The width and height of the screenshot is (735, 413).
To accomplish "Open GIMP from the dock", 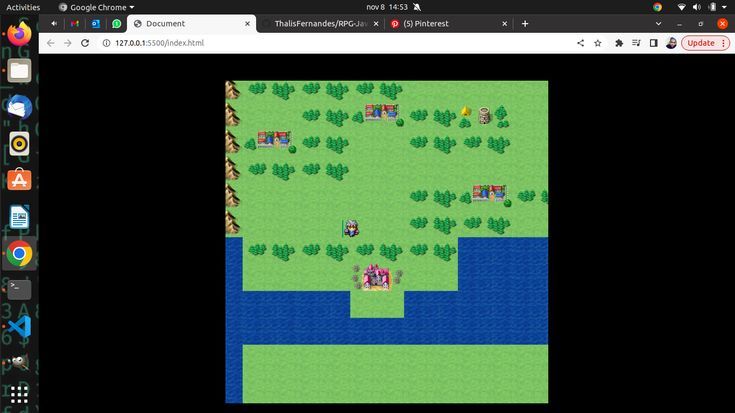I will point(19,362).
